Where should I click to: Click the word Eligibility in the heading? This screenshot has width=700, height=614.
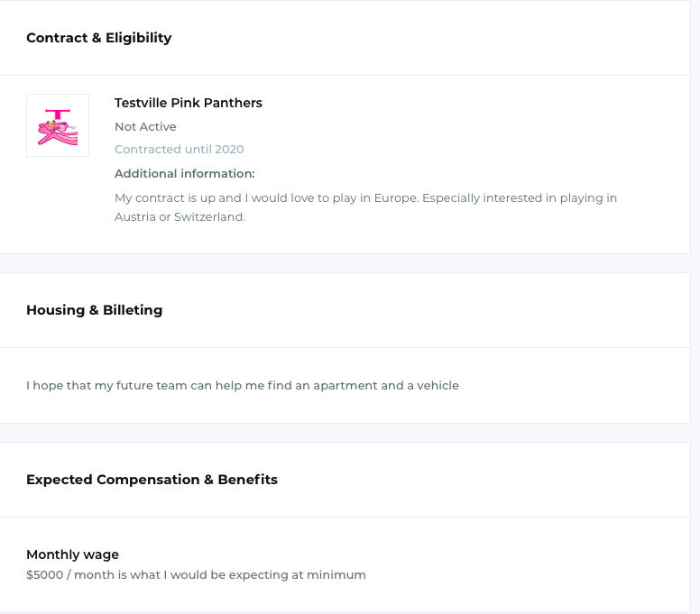pos(138,38)
